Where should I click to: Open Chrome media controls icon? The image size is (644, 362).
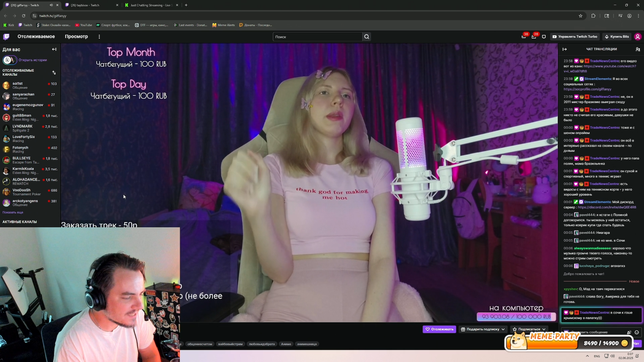[620, 16]
